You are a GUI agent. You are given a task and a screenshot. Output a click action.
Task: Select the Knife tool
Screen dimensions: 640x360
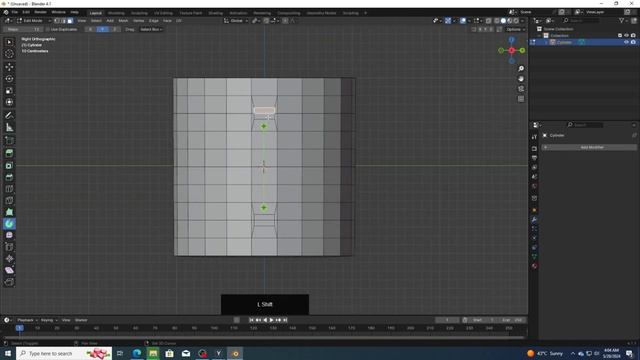pyautogui.click(x=9, y=200)
